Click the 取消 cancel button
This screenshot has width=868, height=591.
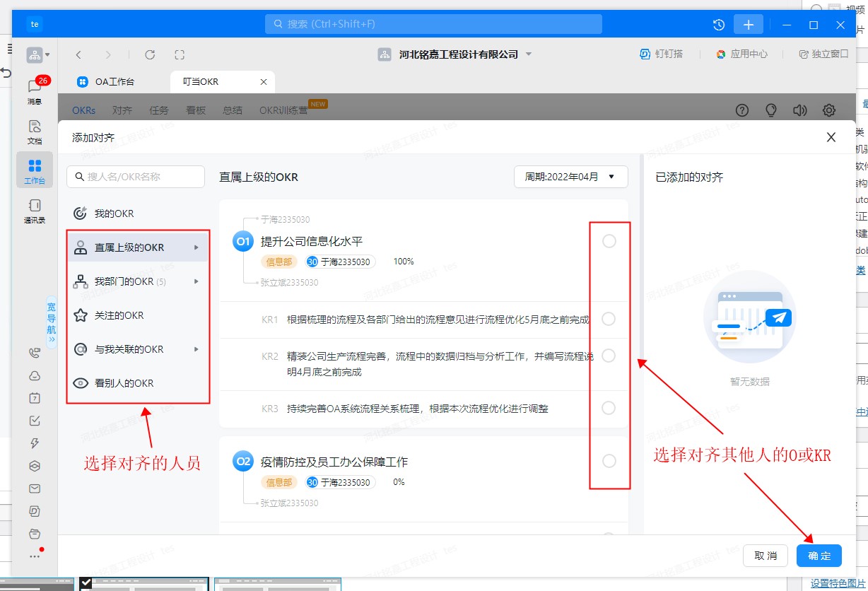[x=766, y=556]
